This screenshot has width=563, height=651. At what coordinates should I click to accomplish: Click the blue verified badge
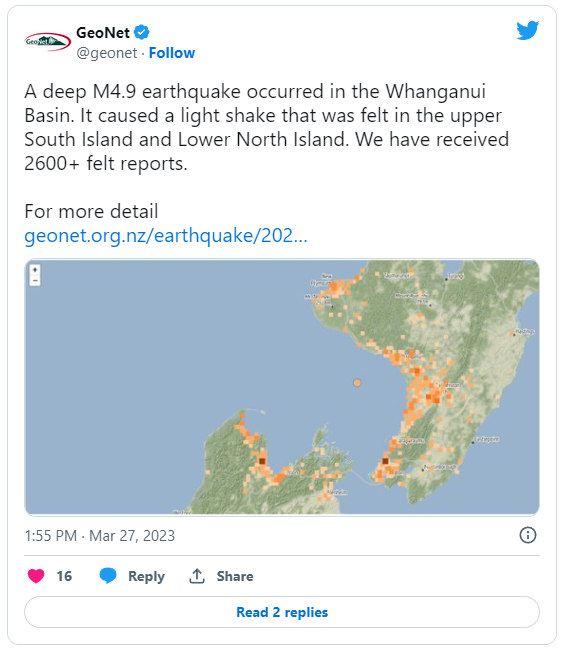[x=142, y=32]
